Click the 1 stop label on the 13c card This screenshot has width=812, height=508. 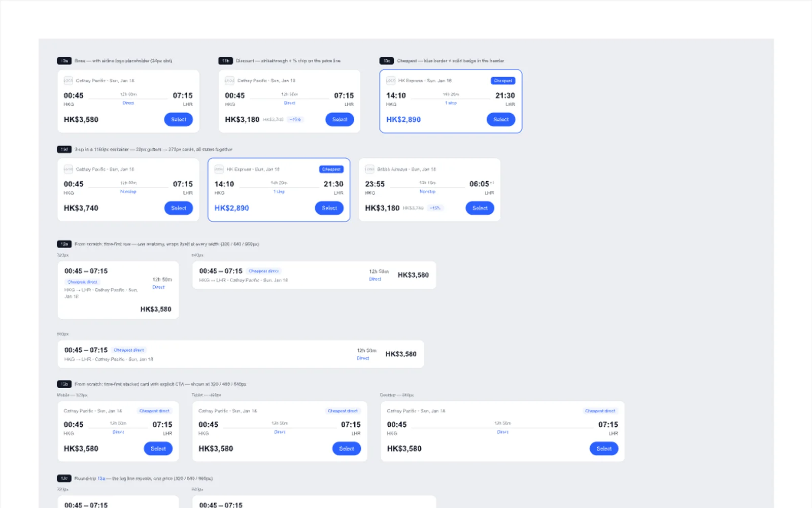[451, 103]
